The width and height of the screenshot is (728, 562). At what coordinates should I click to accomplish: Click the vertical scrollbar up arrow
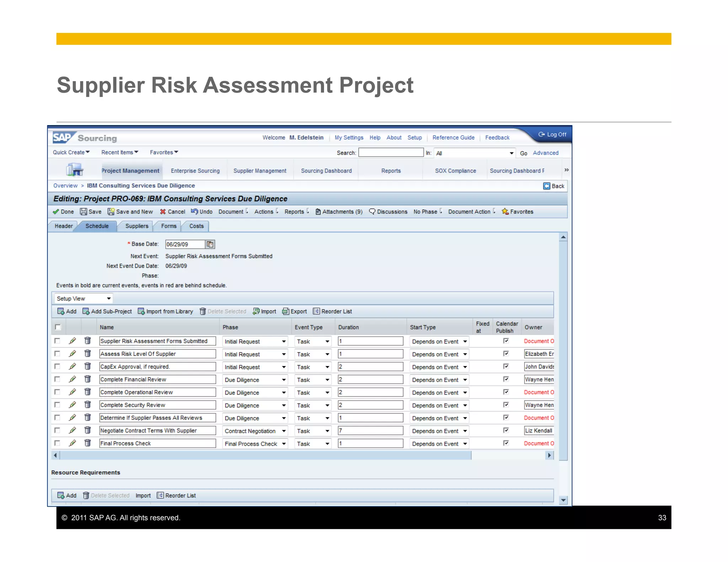point(563,237)
